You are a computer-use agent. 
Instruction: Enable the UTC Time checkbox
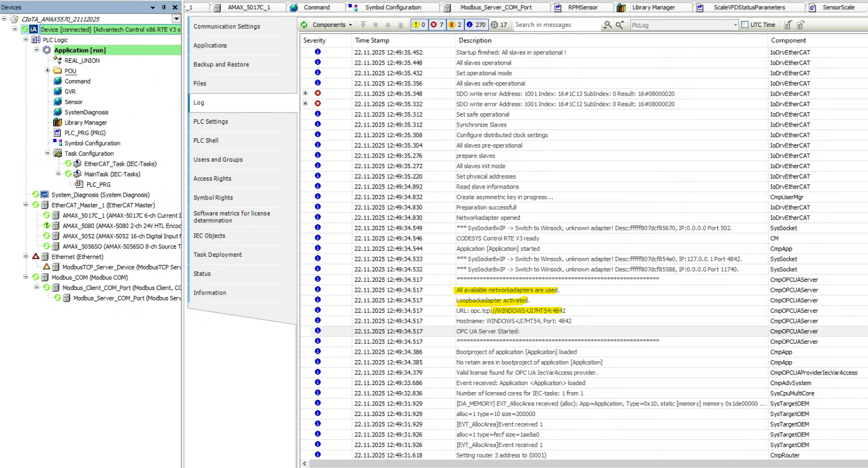745,25
